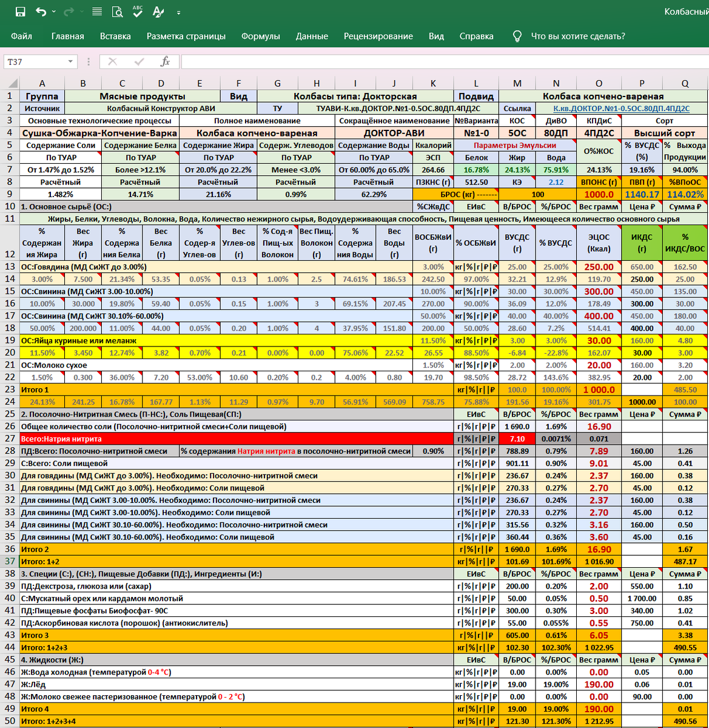The image size is (709, 728).
Task: Click the 'Высший сорт' cell
Action: [665, 133]
